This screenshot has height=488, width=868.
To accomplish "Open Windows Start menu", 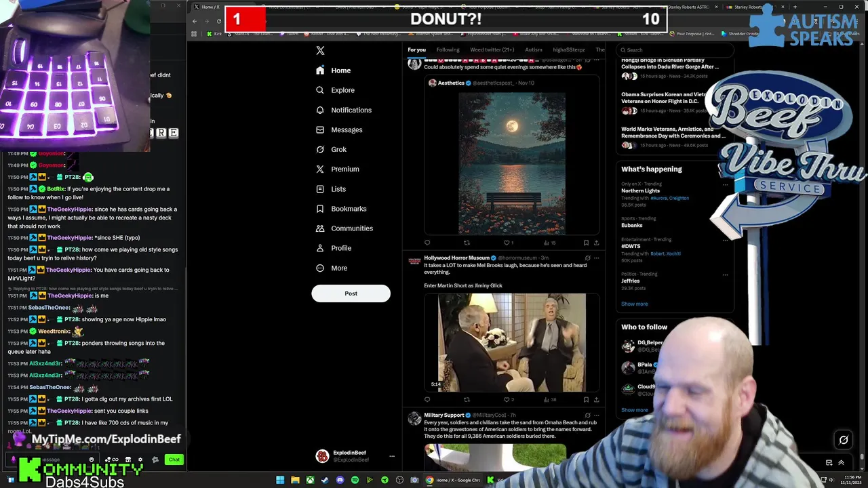I will [x=280, y=480].
